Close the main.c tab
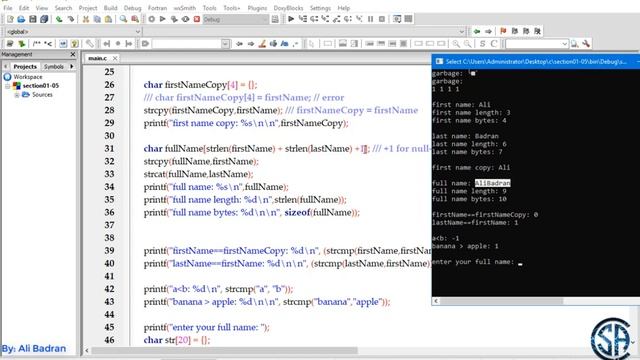Viewport: 640px width, 360px height. [115, 58]
